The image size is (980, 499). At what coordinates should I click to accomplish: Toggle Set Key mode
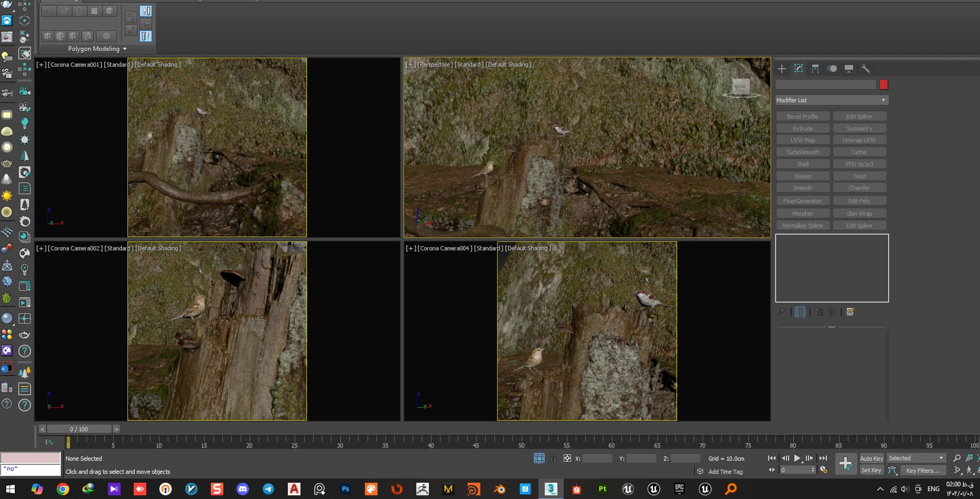(871, 470)
